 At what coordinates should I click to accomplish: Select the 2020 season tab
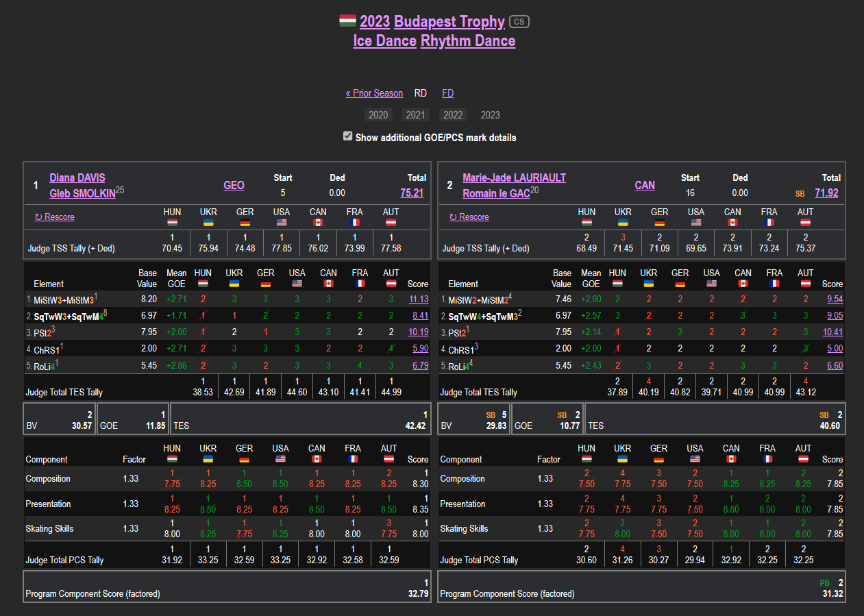click(378, 115)
